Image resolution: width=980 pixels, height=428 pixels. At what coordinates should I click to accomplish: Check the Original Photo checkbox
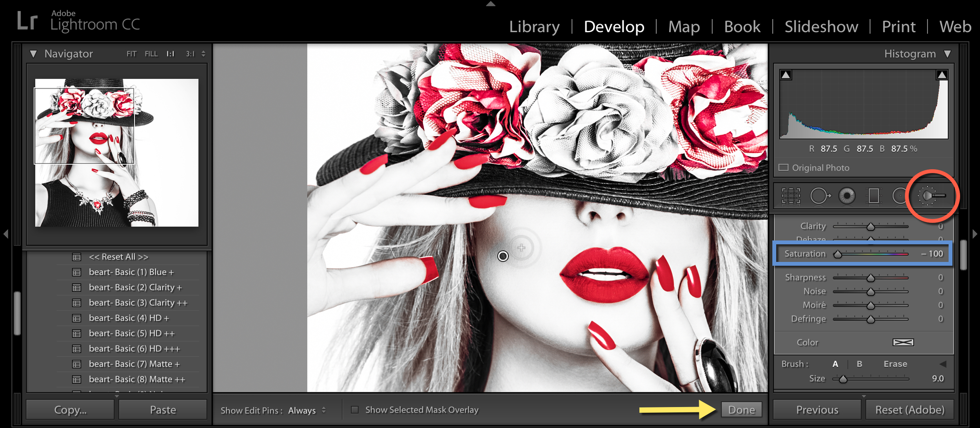784,168
